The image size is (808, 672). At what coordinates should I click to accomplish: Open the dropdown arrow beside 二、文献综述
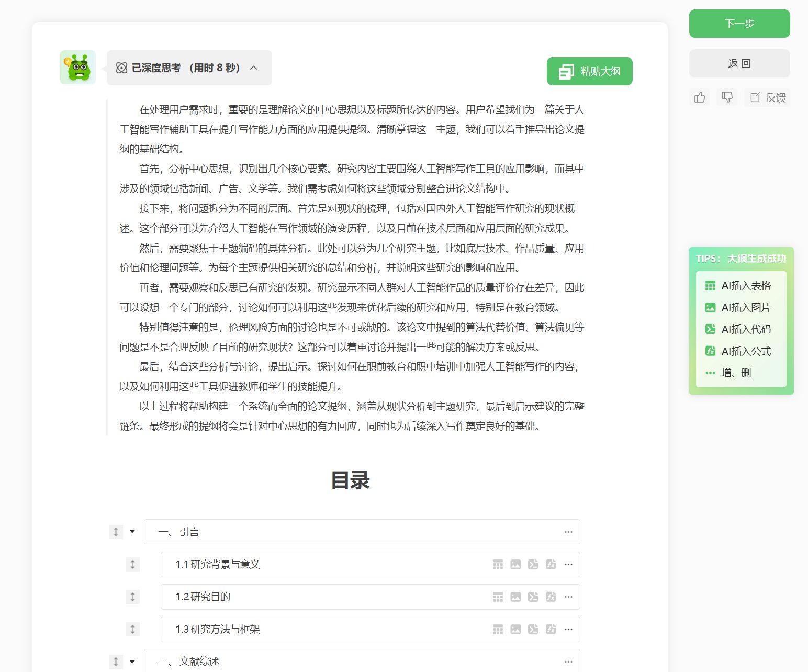tap(131, 661)
